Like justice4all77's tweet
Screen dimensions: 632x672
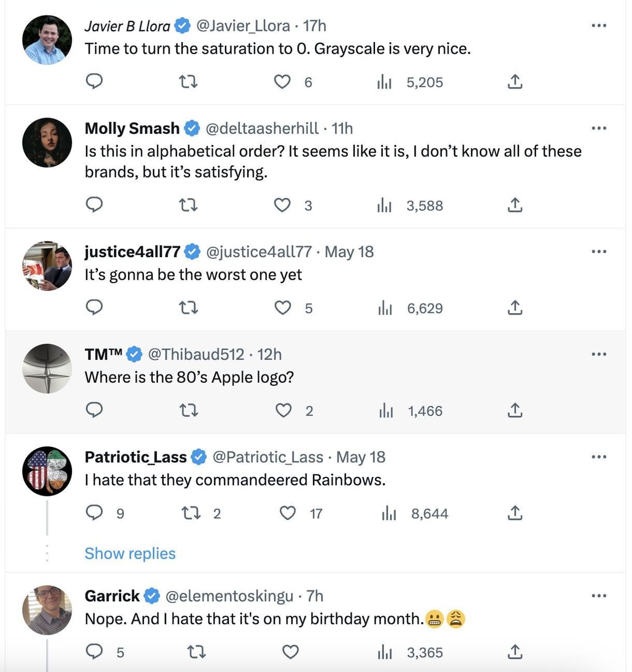pyautogui.click(x=283, y=308)
